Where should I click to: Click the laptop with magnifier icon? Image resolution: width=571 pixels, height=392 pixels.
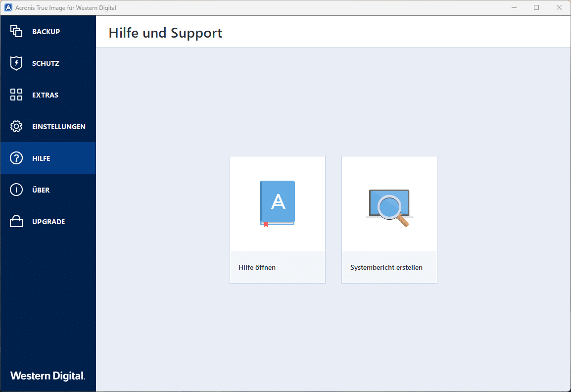(389, 207)
